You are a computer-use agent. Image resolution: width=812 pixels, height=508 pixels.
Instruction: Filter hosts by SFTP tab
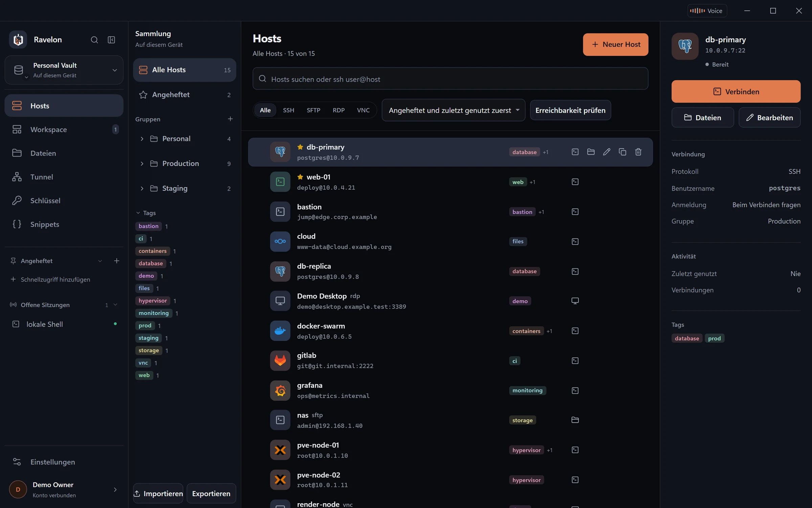313,110
